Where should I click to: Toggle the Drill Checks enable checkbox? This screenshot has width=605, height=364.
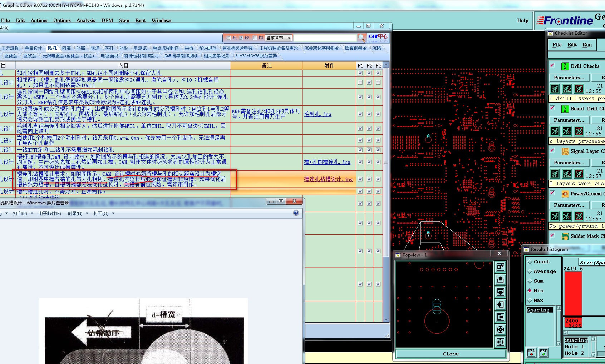coord(552,65)
